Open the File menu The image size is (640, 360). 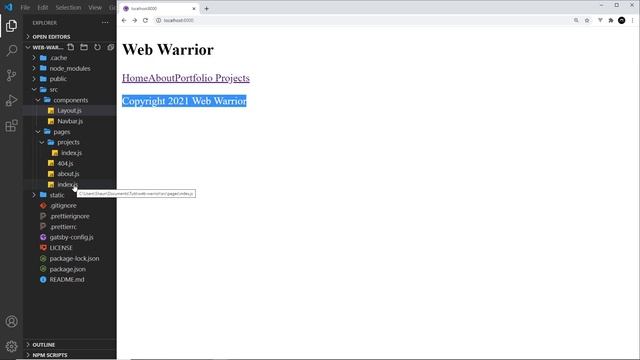(25, 7)
